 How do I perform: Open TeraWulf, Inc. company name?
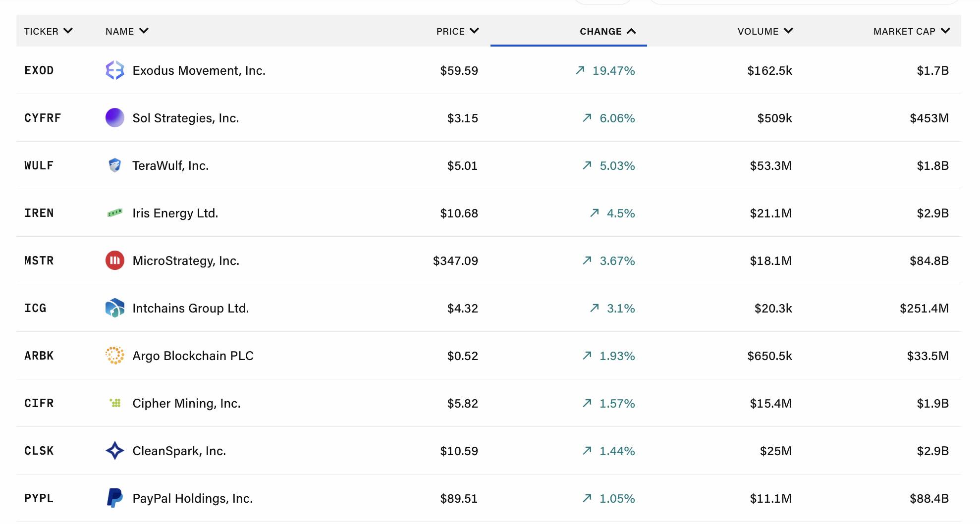170,166
